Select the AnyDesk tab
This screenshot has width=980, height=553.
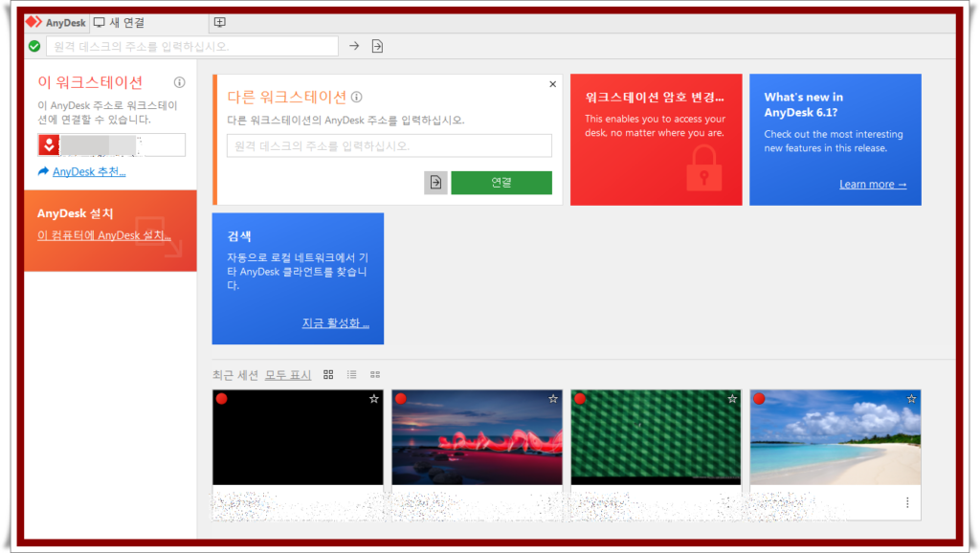pyautogui.click(x=57, y=22)
